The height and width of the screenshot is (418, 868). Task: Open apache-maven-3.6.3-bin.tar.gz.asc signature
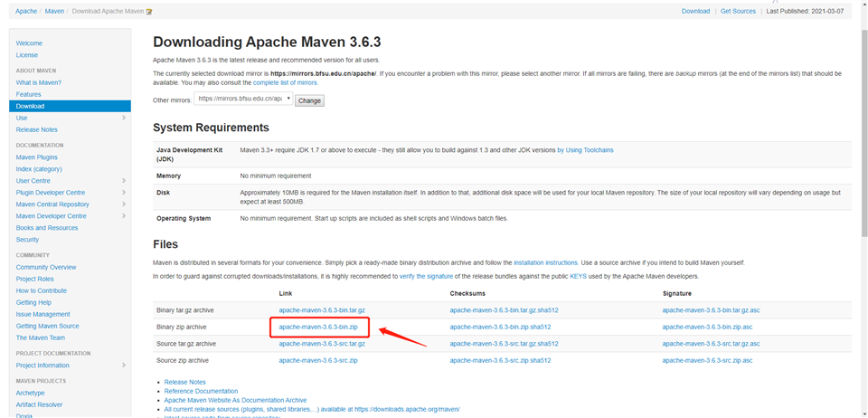(x=711, y=310)
